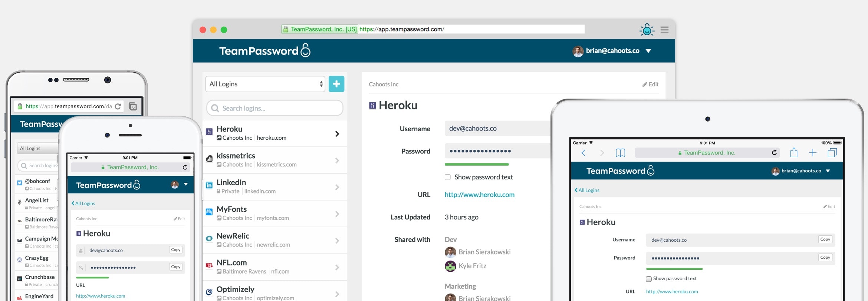Screen dimensions: 868x301
Task: Select the MyFonts login row title
Action: pos(231,209)
